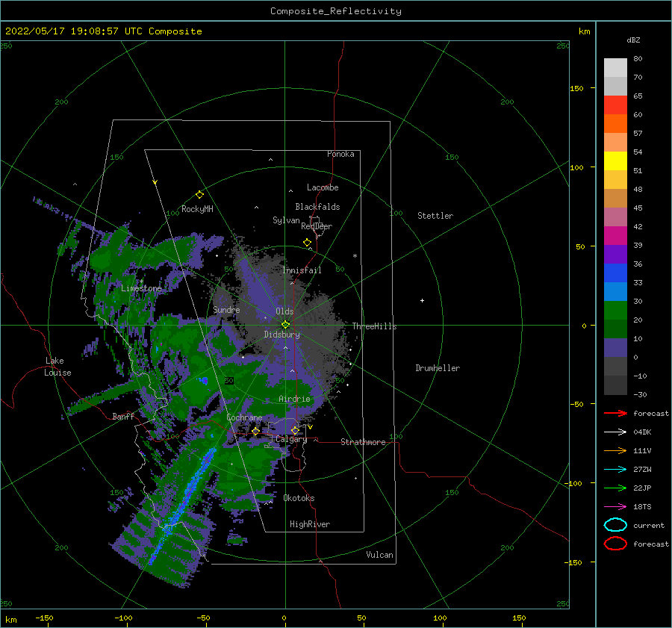Click the yellow diamond marker under Cochrane
Image resolution: width=672 pixels, height=628 pixels.
point(256,431)
